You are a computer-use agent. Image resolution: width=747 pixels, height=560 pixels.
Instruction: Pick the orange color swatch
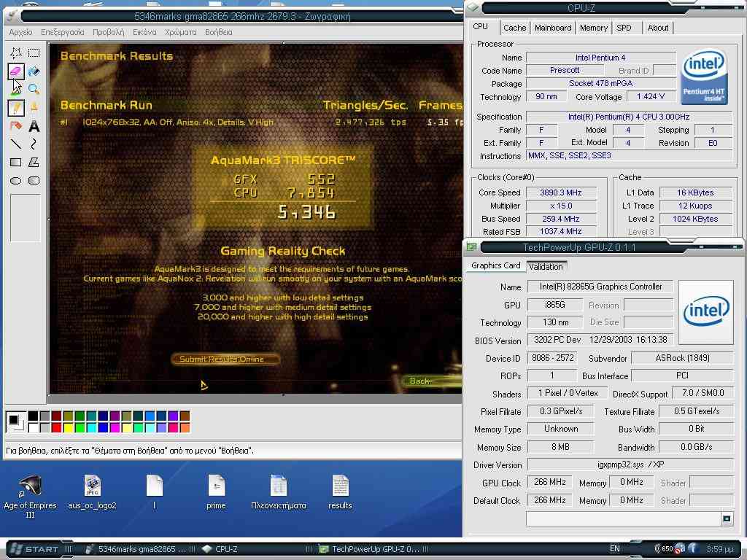185,427
